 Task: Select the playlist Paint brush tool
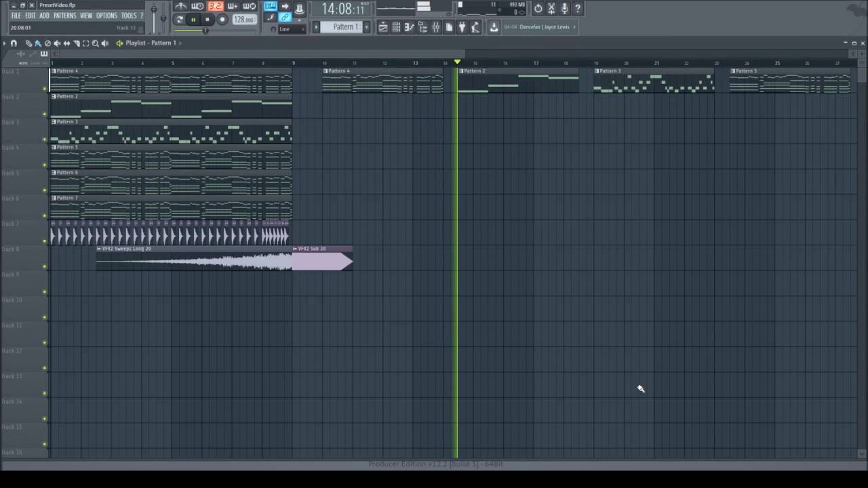(38, 43)
